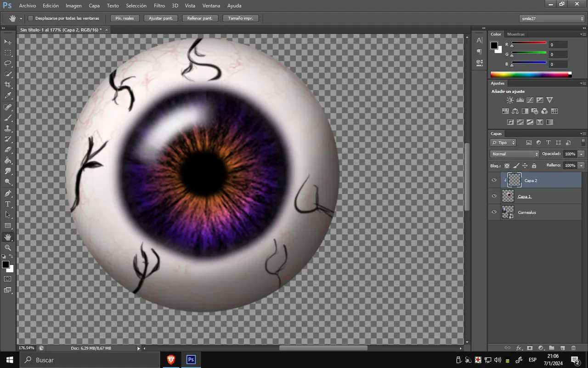Open the Capas panel options menu

(583, 133)
